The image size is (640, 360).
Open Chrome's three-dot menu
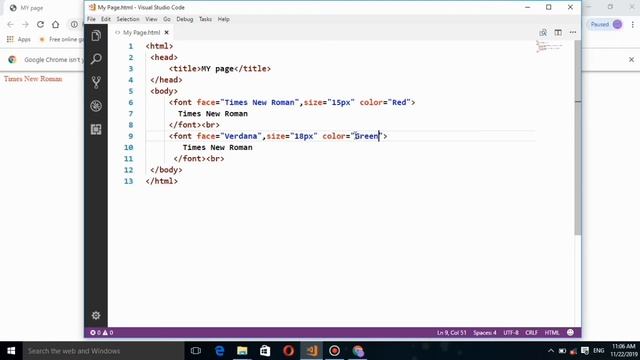click(632, 24)
